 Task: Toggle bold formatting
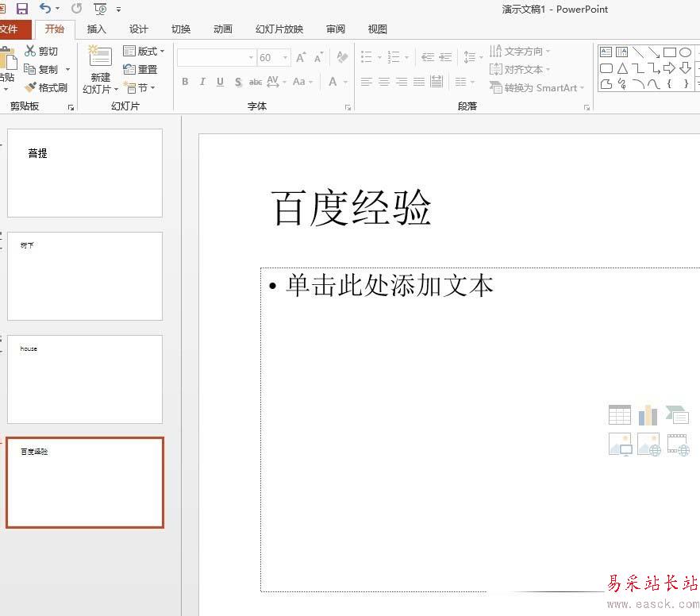coord(185,82)
